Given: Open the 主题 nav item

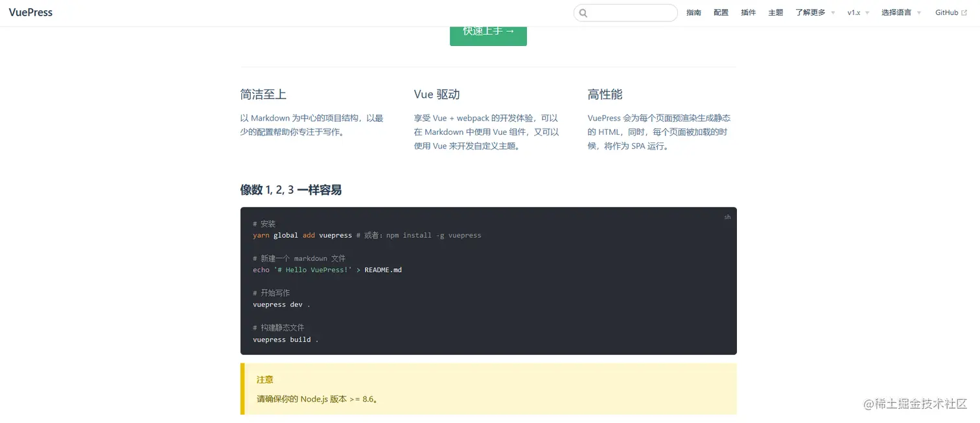Looking at the screenshot, I should (775, 12).
